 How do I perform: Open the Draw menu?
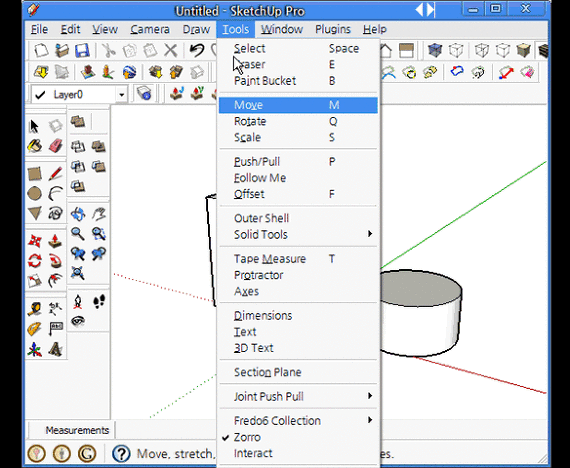pos(196,29)
